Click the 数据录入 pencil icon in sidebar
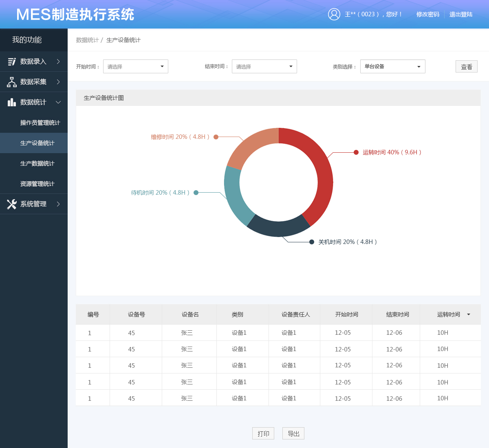 pos(11,61)
